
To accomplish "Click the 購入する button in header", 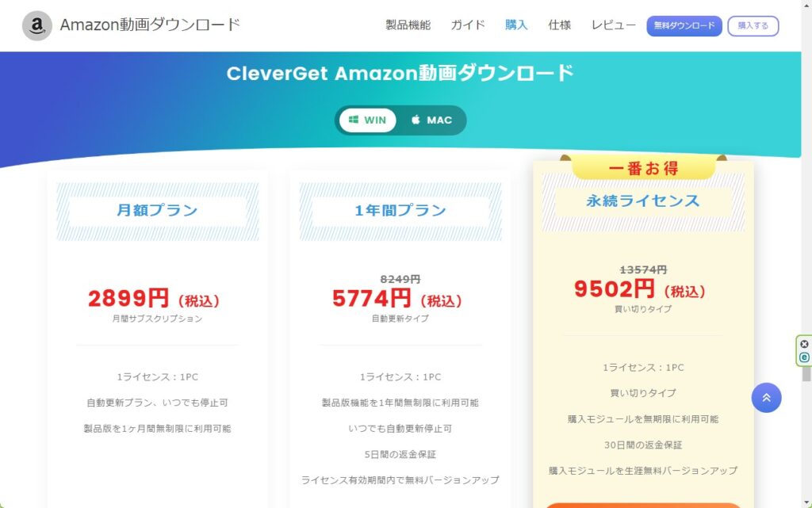I will (x=753, y=26).
